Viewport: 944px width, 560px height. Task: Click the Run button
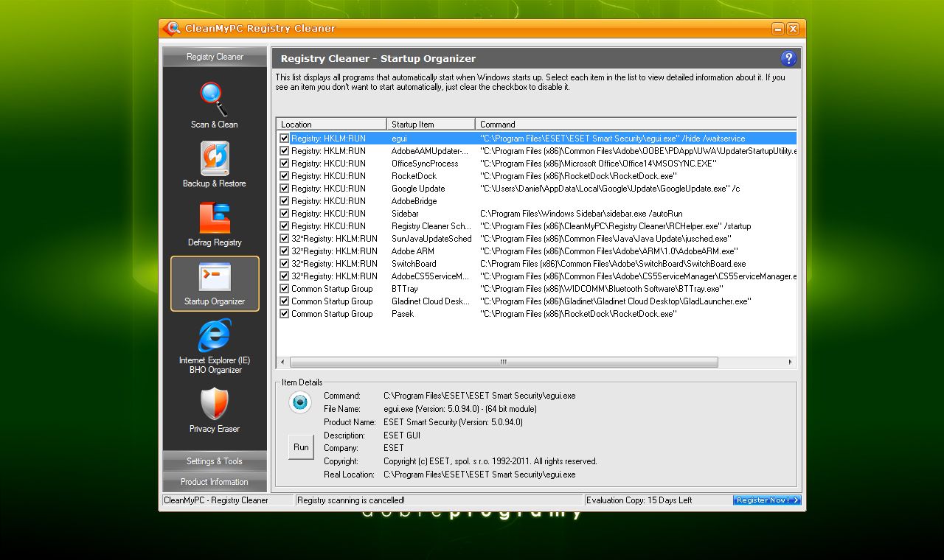[301, 447]
